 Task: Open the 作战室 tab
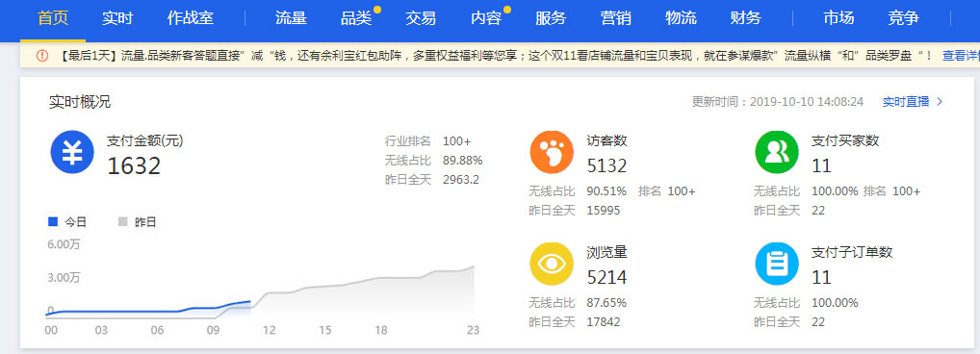[x=191, y=18]
